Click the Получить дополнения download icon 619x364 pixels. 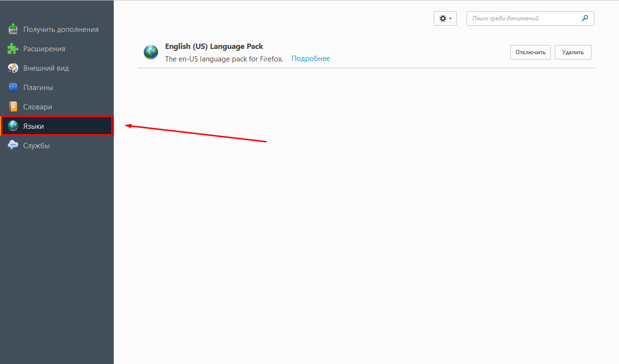13,29
